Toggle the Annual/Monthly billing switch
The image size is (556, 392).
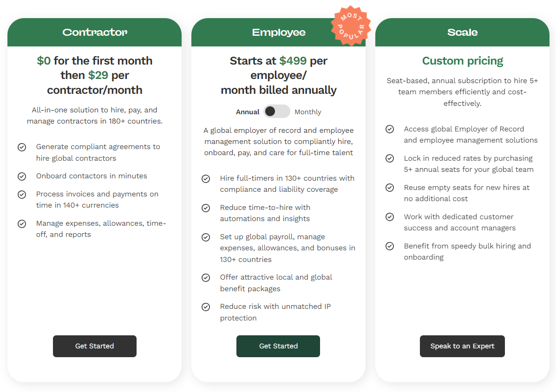(x=277, y=111)
